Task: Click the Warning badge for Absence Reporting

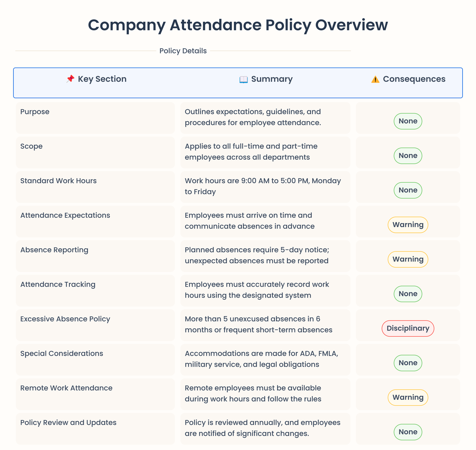Action: (x=408, y=259)
